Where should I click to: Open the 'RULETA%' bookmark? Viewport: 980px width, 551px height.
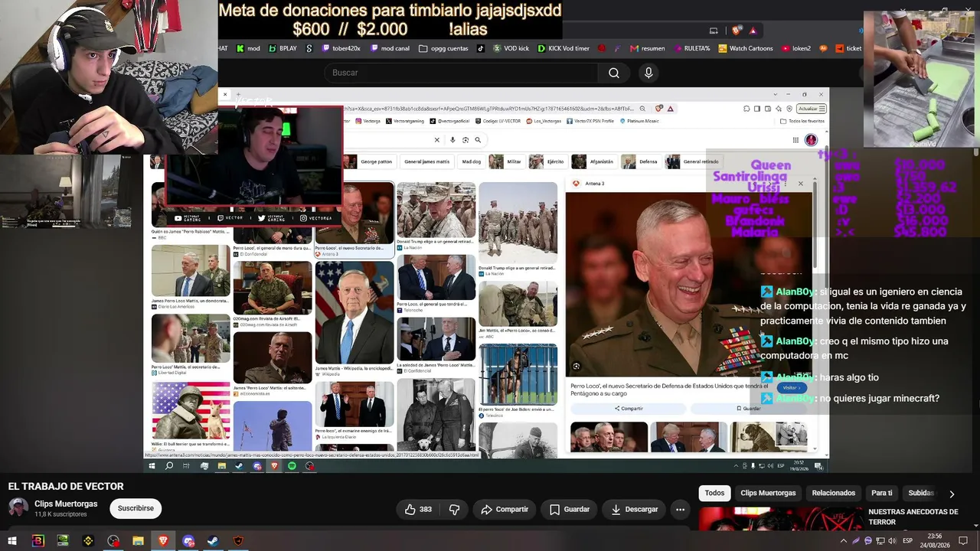click(x=692, y=48)
